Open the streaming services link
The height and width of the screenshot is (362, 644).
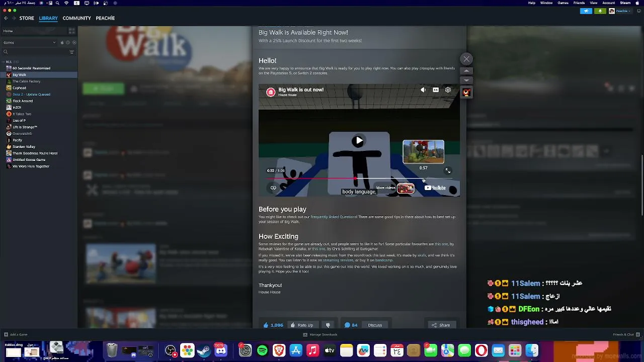coord(338,260)
